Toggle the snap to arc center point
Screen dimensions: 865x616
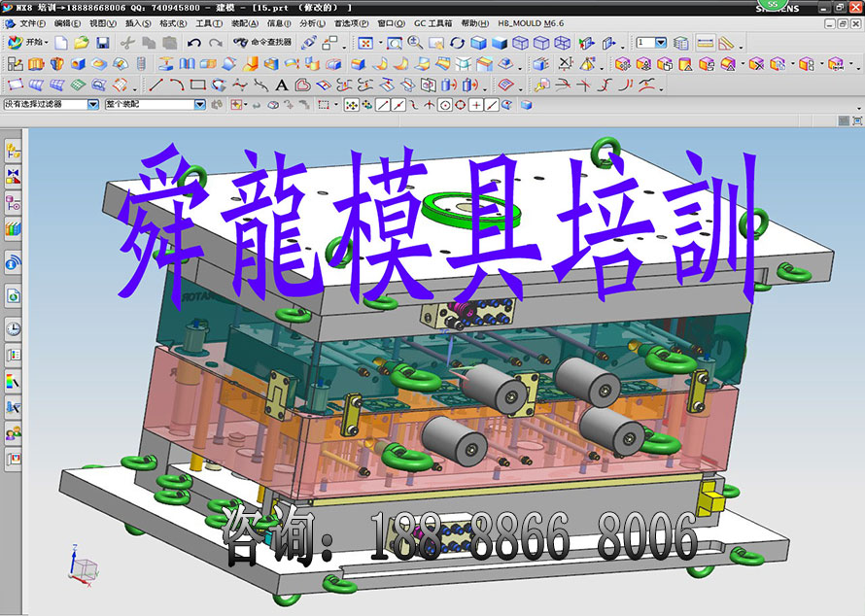point(445,105)
